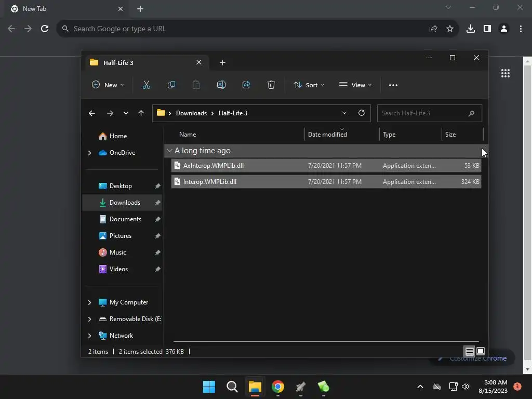Refresh the Half-Life 3 folder
Viewport: 532px width, 399px height.
[362, 113]
